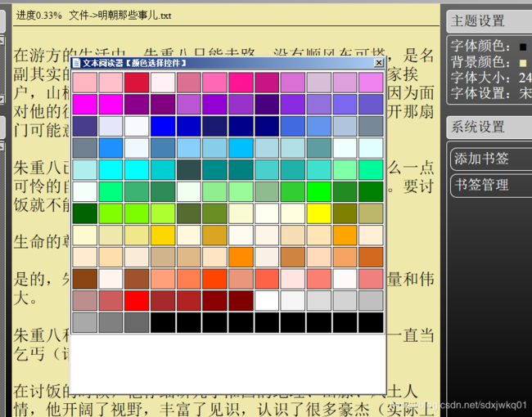Click the file name 明朝那些事儿.txt
Viewport: 532px width, 417px height.
(x=134, y=16)
